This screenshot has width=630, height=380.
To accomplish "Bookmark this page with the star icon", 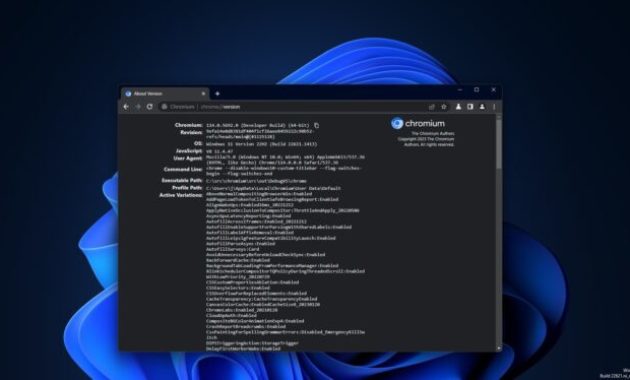I will pos(444,107).
